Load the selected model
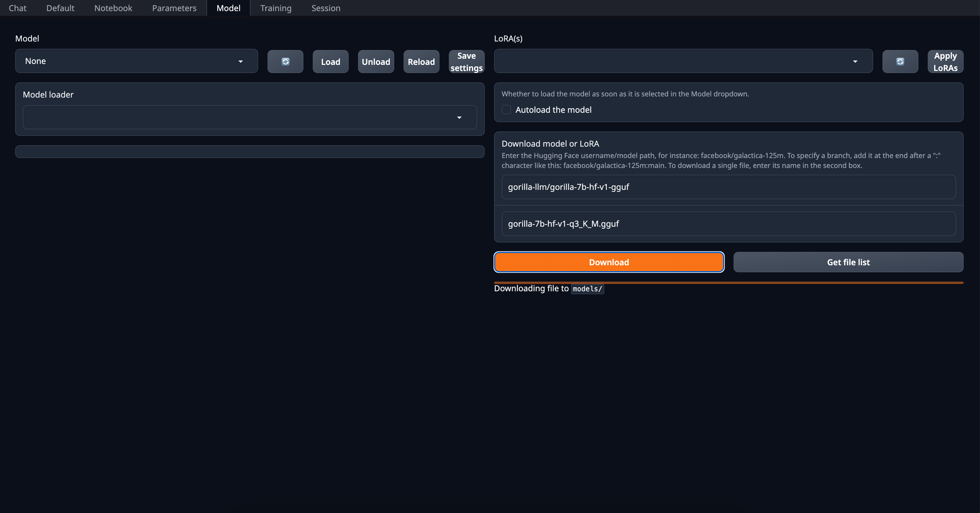The width and height of the screenshot is (980, 513). [x=331, y=61]
